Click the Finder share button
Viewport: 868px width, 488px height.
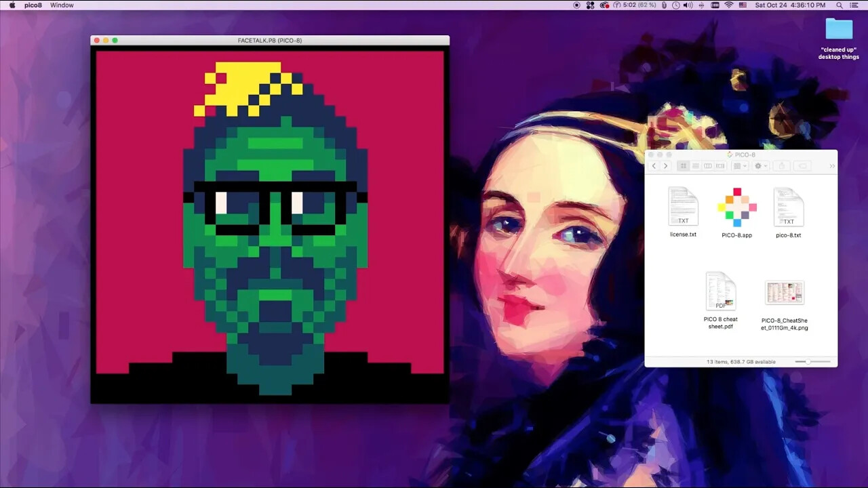point(781,166)
